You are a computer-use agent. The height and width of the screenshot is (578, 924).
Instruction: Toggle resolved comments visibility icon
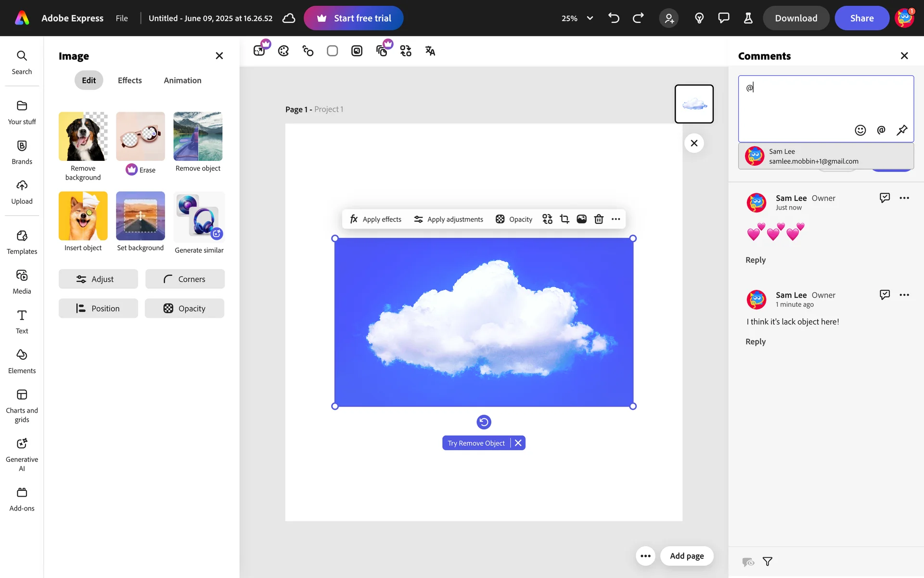[x=748, y=562]
